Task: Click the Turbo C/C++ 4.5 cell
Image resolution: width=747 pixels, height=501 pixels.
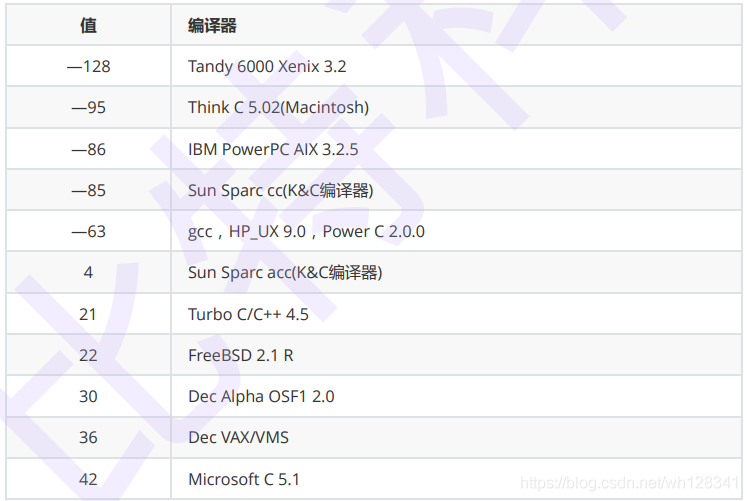Action: tap(248, 314)
